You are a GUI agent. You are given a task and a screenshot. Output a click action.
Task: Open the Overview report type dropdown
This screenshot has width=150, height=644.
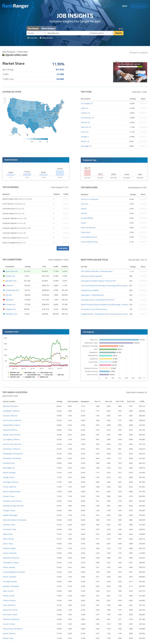click(36, 33)
